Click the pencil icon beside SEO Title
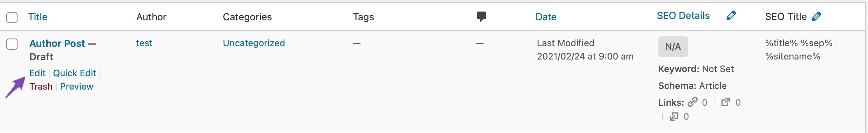868x133 pixels. (x=816, y=16)
